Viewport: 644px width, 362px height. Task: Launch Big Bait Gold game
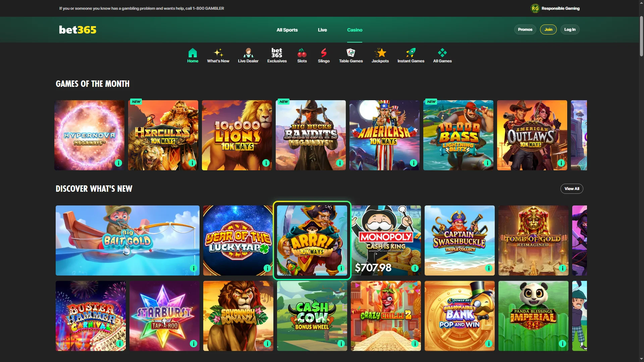click(x=127, y=240)
